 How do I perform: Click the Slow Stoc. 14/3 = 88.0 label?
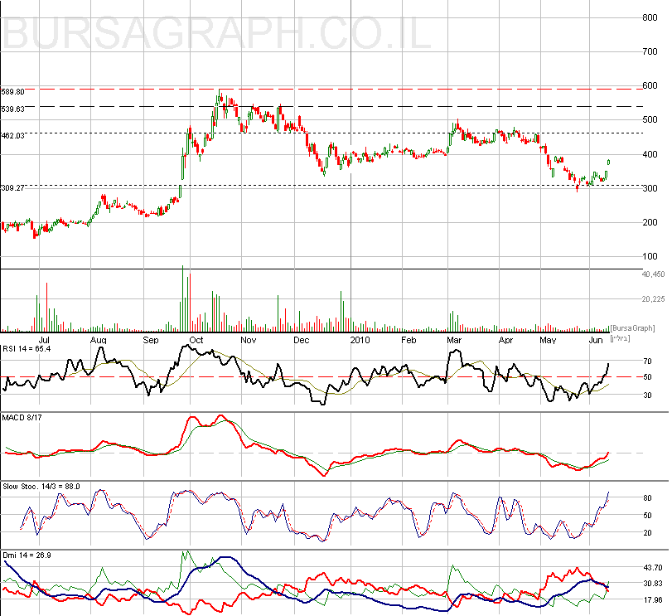click(x=41, y=487)
